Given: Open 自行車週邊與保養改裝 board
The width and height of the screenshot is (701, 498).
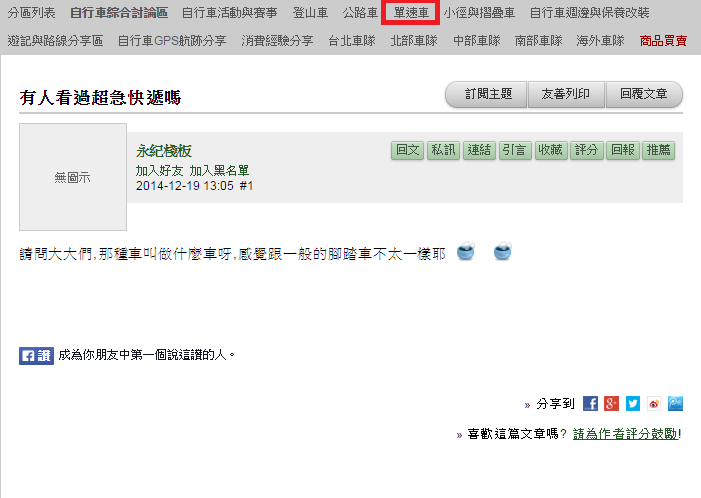Looking at the screenshot, I should [589, 13].
